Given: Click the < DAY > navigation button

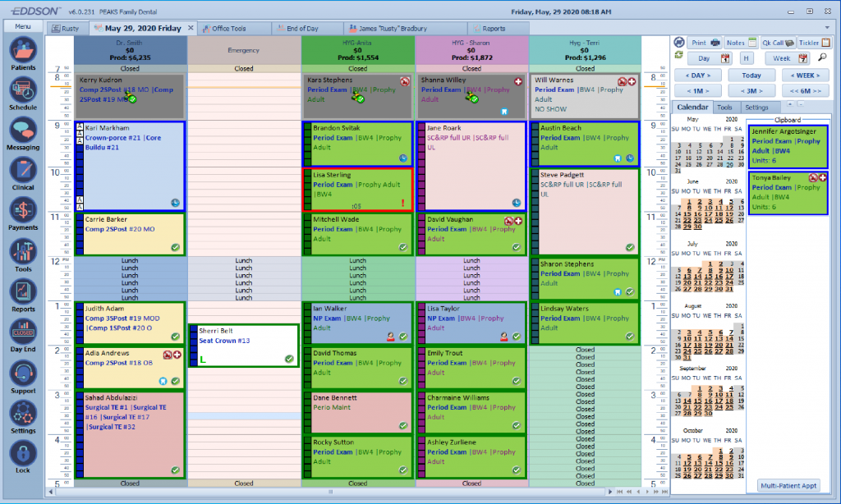Looking at the screenshot, I should click(x=698, y=76).
